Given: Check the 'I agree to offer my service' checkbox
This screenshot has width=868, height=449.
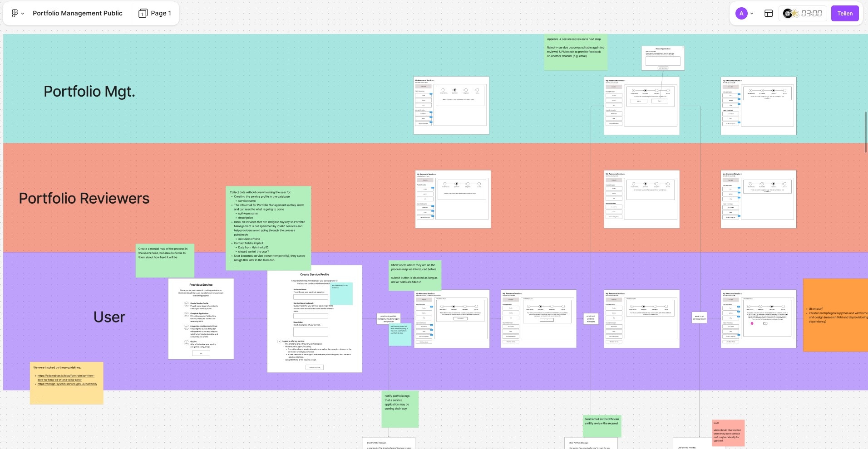Looking at the screenshot, I should (x=279, y=341).
